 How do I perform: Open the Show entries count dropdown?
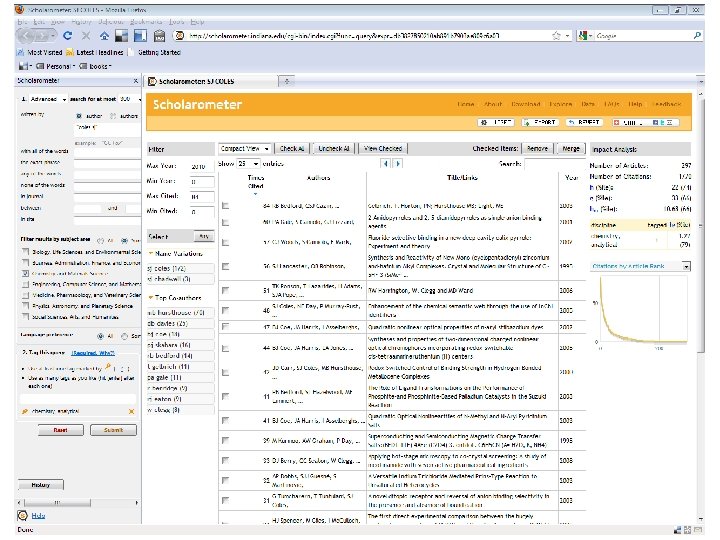pos(248,163)
